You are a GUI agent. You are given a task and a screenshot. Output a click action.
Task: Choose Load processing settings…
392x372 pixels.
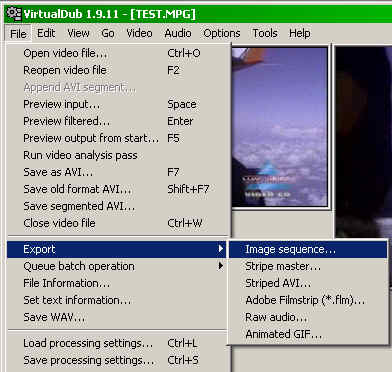[x=118, y=343]
